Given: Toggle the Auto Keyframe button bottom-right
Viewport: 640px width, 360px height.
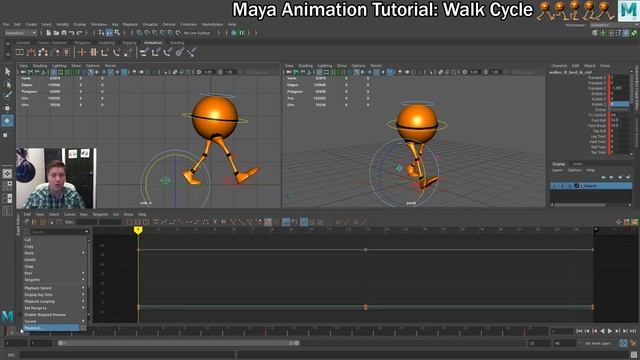Looking at the screenshot, I should click(x=624, y=343).
